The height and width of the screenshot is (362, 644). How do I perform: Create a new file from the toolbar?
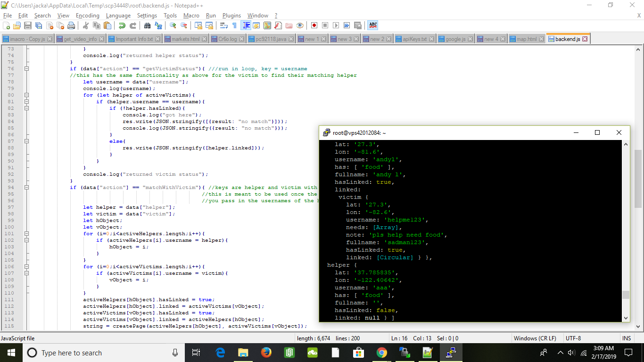tap(6, 25)
